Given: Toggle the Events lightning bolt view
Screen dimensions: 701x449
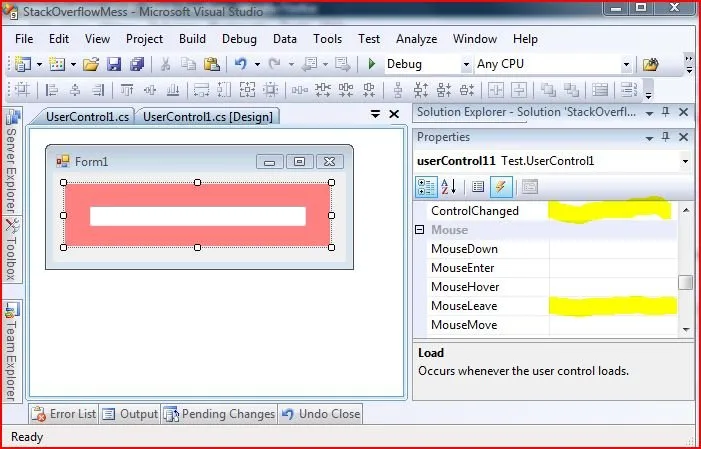Looking at the screenshot, I should pyautogui.click(x=501, y=187).
